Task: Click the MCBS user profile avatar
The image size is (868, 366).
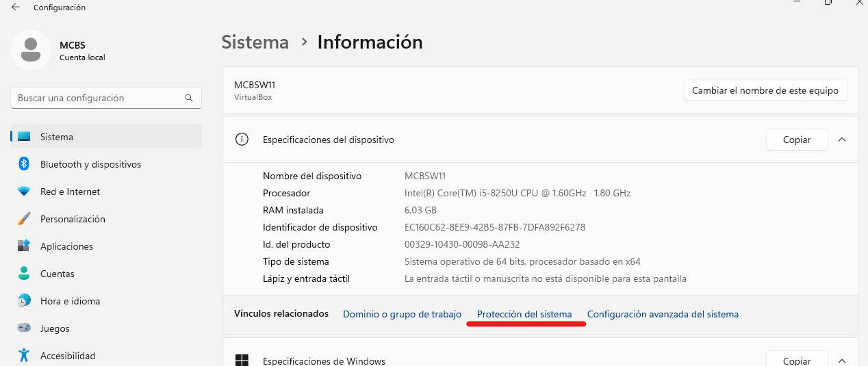Action: coord(30,50)
